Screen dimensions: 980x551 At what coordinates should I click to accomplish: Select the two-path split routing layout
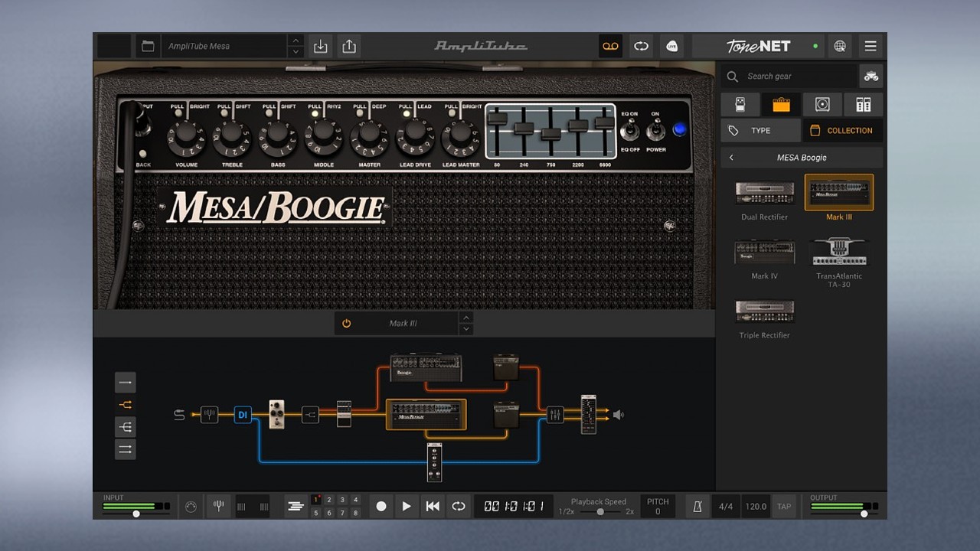[x=126, y=405]
